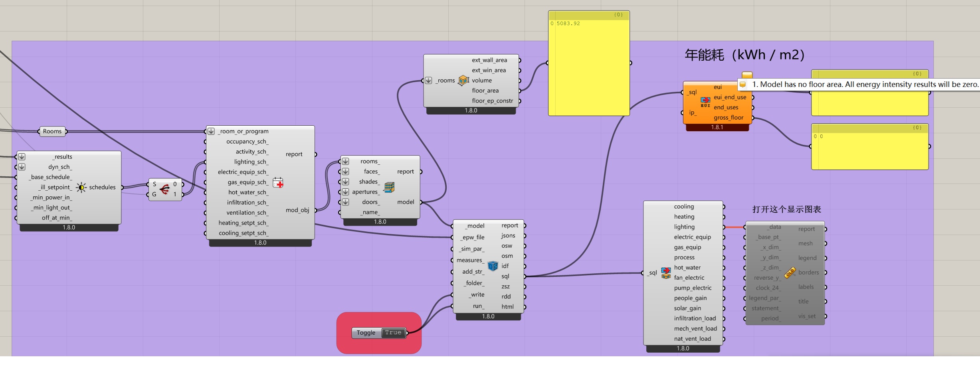The width and height of the screenshot is (980, 383).
Task: Click the mod_obj output
Action: coord(297,210)
